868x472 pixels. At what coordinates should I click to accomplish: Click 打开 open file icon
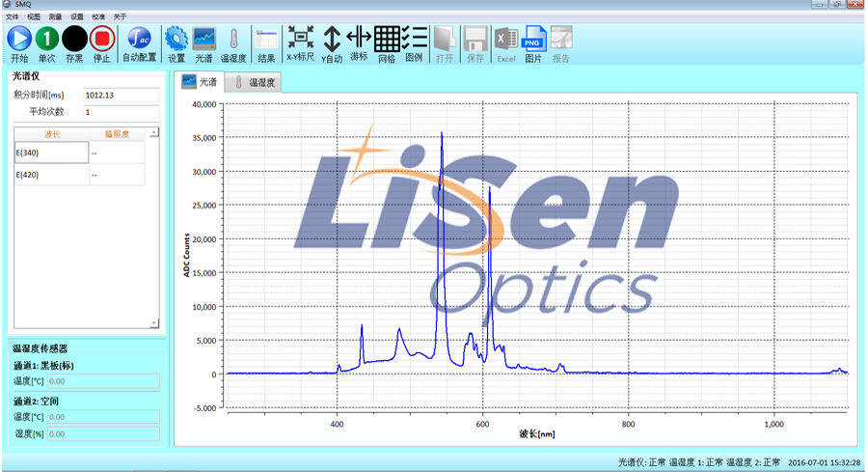(x=445, y=39)
